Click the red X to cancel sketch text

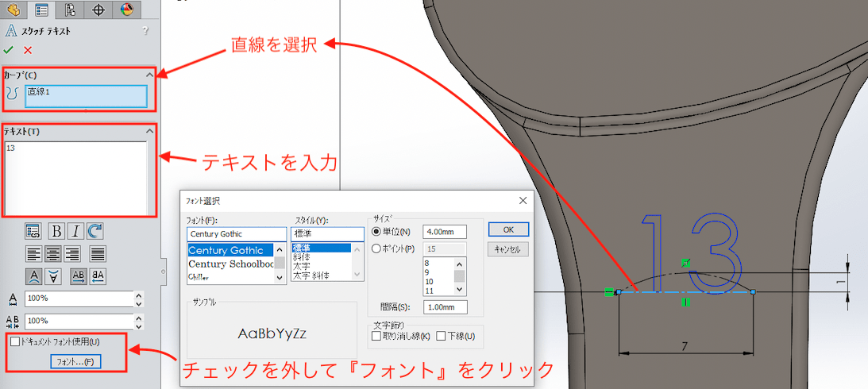[28, 50]
